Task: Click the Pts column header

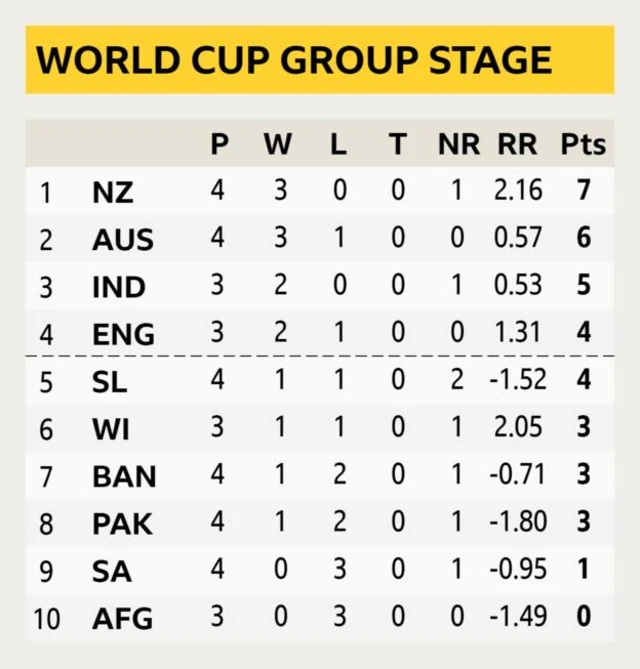Action: point(583,145)
